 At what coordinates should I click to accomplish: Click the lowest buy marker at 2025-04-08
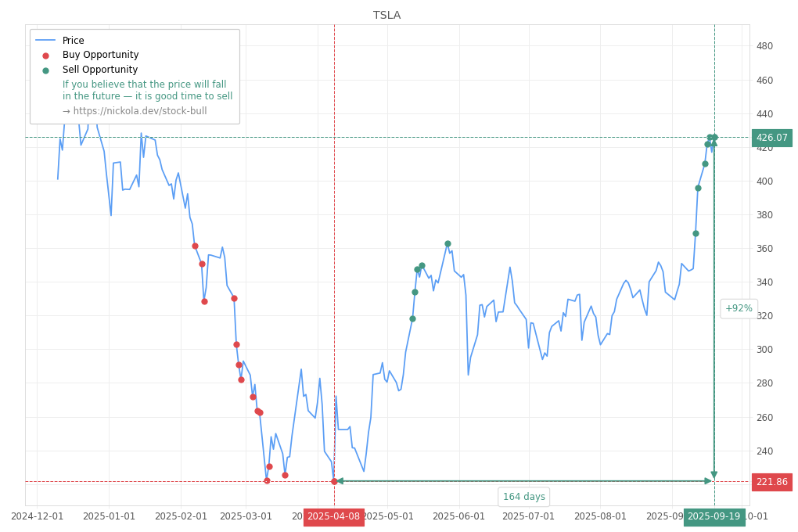334,481
